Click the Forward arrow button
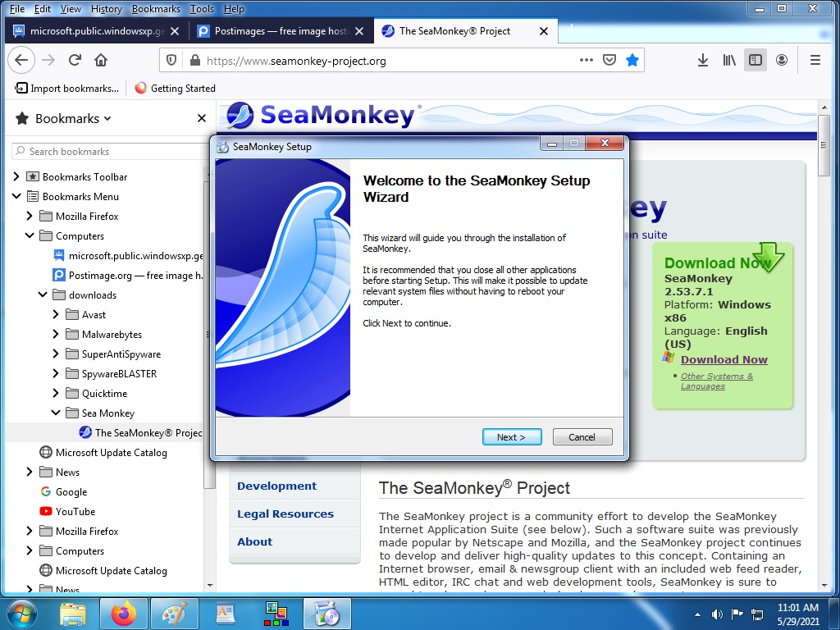The height and width of the screenshot is (630, 840). (48, 60)
